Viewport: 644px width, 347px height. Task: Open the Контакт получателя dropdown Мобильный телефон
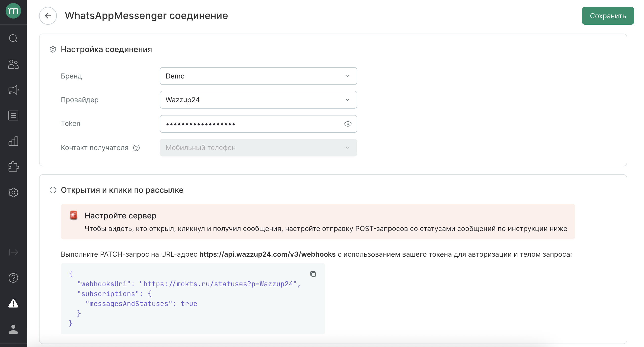pos(258,148)
